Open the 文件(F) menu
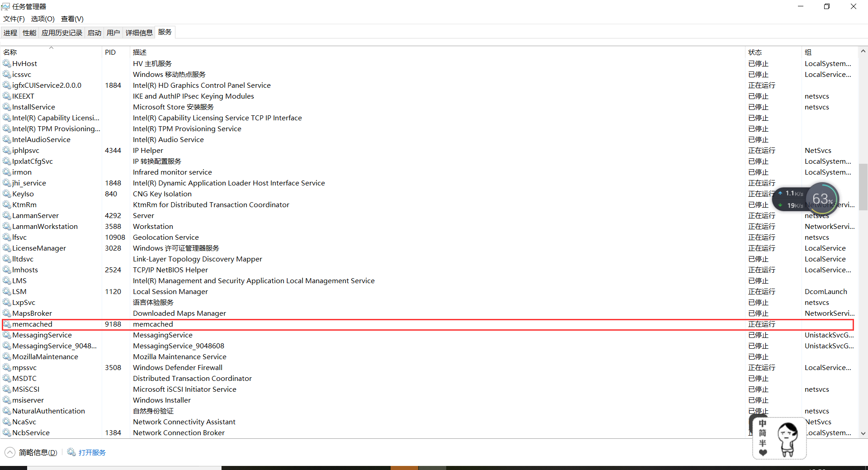Viewport: 868px width, 470px height. (13, 19)
